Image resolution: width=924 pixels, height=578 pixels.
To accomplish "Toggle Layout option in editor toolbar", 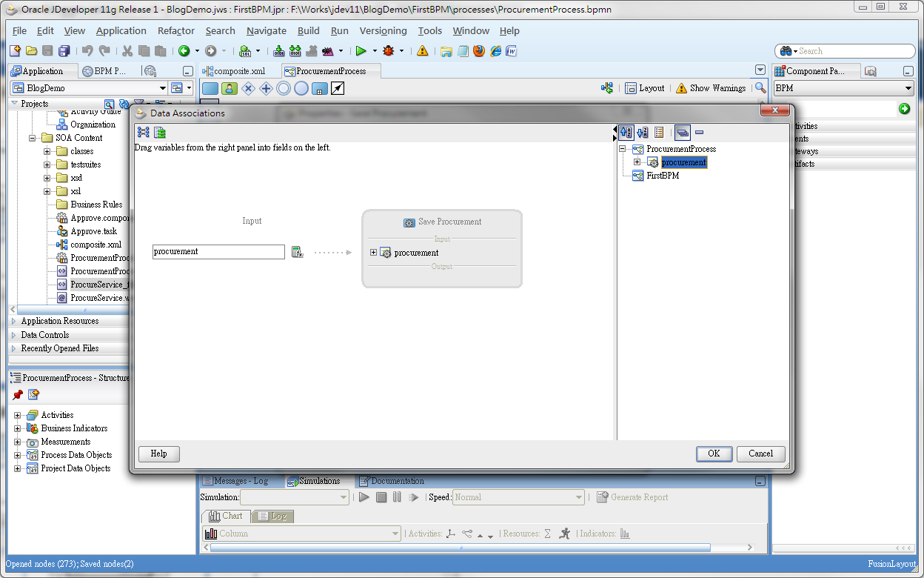I will [x=645, y=88].
